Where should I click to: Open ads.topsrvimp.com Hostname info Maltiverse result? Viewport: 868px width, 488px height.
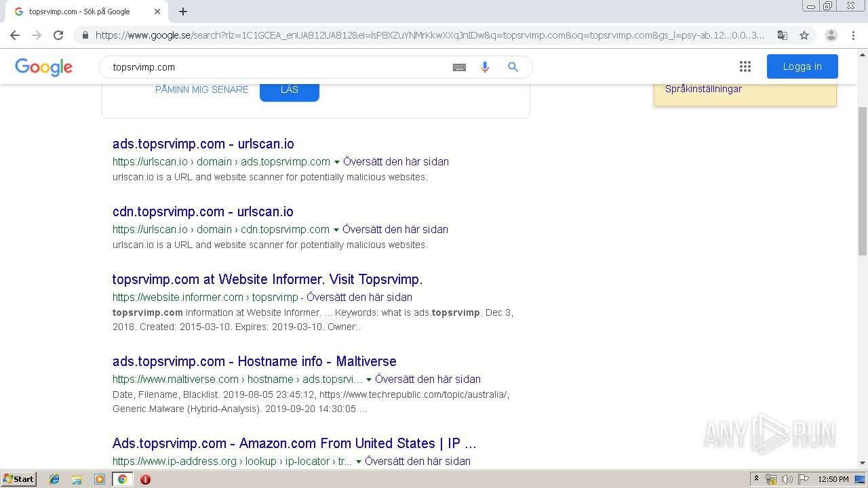[254, 361]
